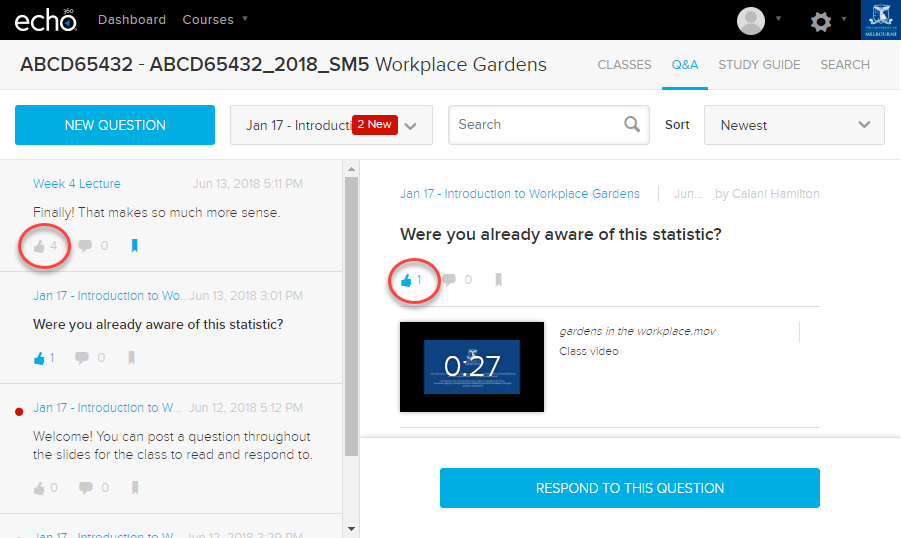Switch to the Study Guide tab
The image size is (901, 538).
(759, 65)
